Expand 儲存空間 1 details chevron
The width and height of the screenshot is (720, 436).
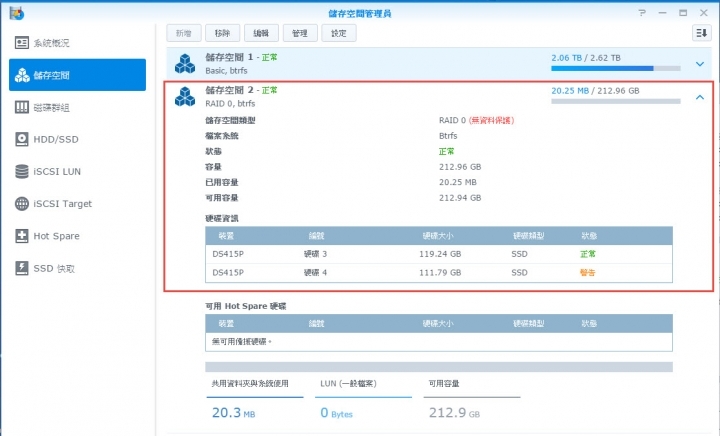coord(700,64)
